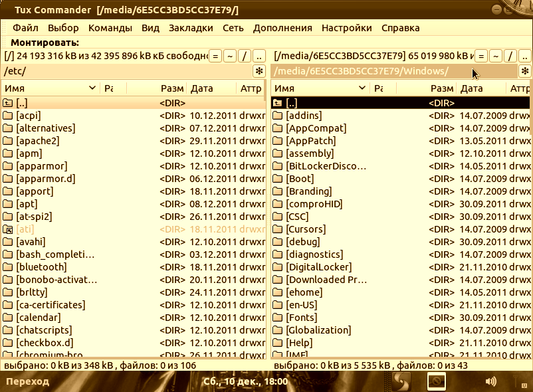Screen dimensions: 533x392
Task: Select the [chatscripts] entry
Action: tap(133, 330)
